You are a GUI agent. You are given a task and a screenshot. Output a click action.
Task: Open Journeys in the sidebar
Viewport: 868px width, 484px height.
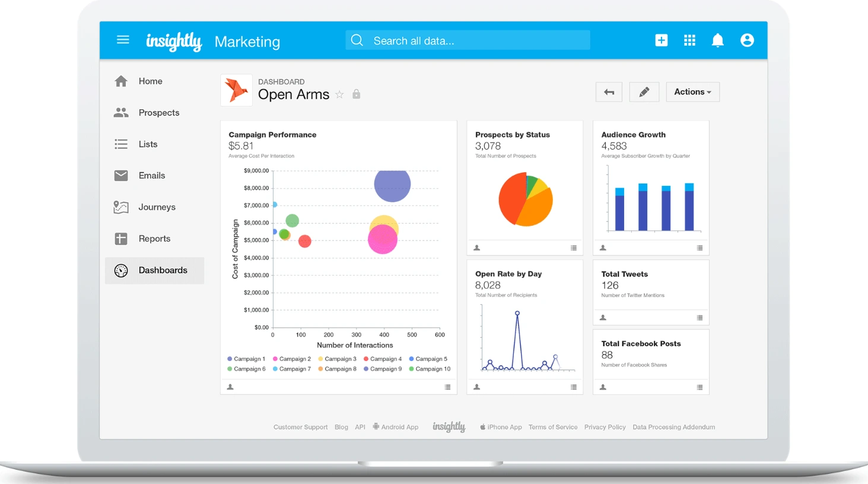click(x=154, y=207)
